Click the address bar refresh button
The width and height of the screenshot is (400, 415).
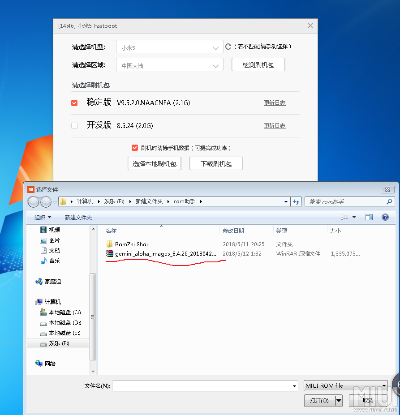click(x=296, y=202)
